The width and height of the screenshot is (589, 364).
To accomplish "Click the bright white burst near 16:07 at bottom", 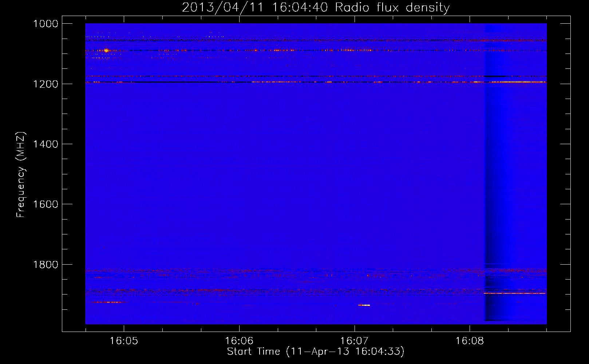I will 364,305.
